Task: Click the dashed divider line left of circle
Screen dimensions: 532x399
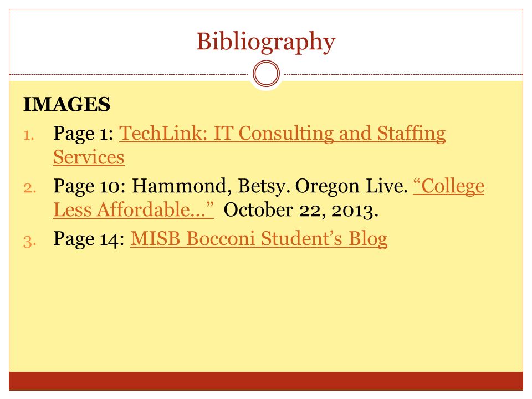Action: click(x=129, y=74)
